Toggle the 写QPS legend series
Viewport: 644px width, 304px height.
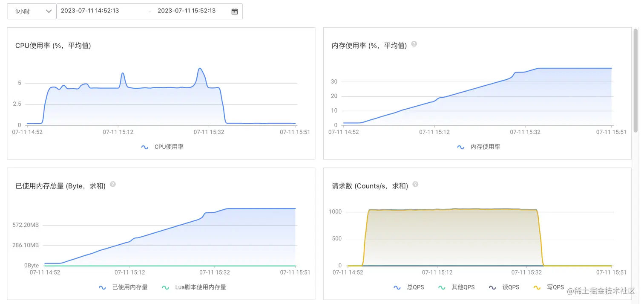(549, 287)
